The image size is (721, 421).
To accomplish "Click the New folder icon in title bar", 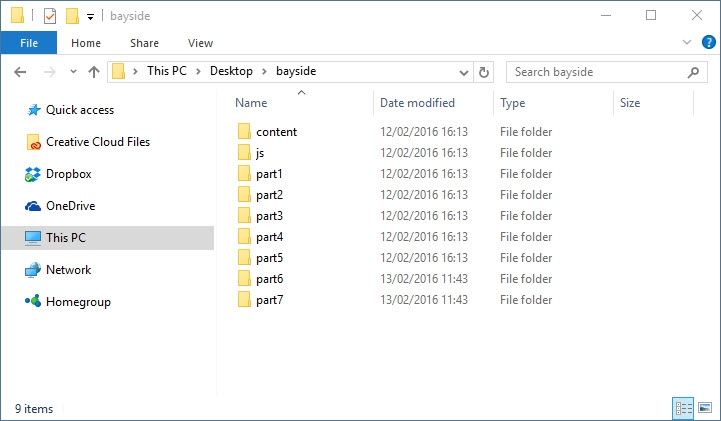I will tap(72, 16).
